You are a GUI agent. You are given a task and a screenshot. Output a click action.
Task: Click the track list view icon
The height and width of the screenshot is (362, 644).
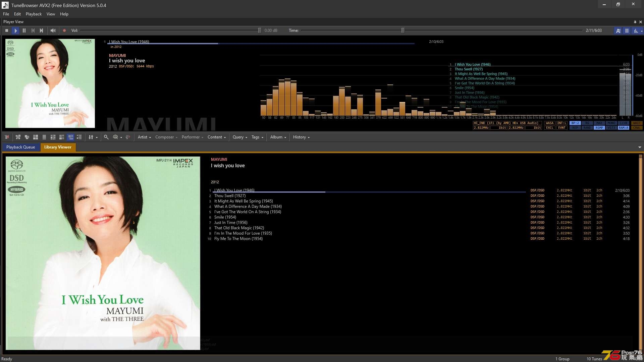pos(627,31)
